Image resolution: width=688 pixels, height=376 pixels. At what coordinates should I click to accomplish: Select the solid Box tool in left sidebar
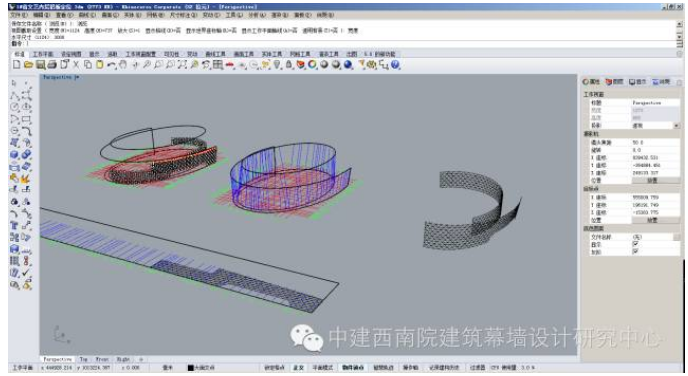point(14,154)
